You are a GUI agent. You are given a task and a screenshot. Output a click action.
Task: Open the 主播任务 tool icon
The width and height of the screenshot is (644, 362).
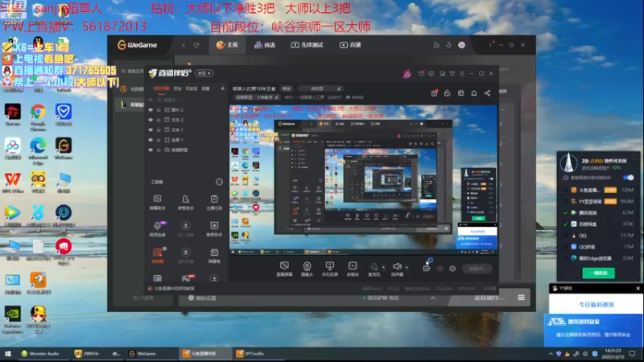click(214, 202)
